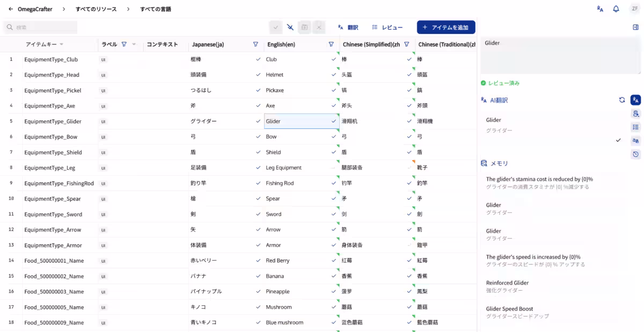Click the checklist icon in right sidebar
The width and height of the screenshot is (644, 332).
pos(635,127)
